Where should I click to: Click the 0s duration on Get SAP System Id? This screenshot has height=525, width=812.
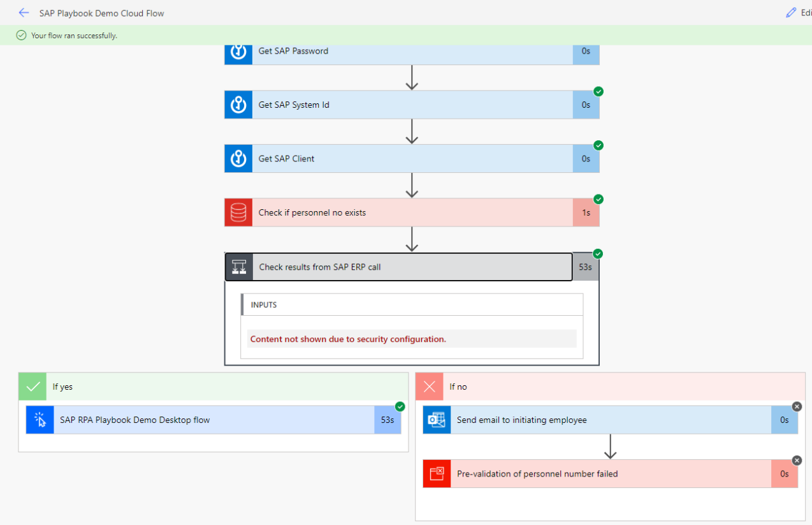[x=586, y=105]
